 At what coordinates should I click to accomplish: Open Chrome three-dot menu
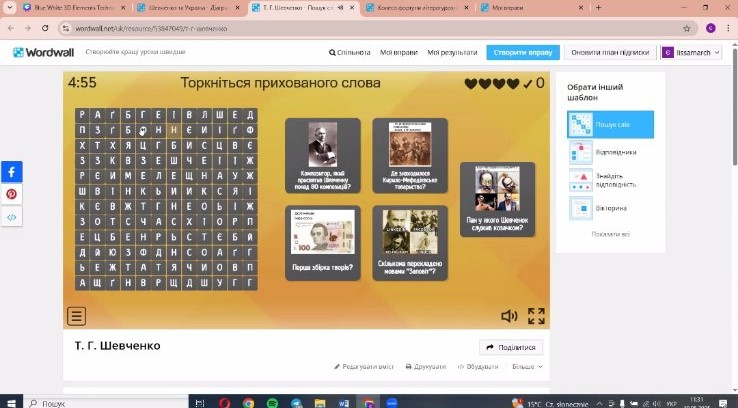pos(729,28)
